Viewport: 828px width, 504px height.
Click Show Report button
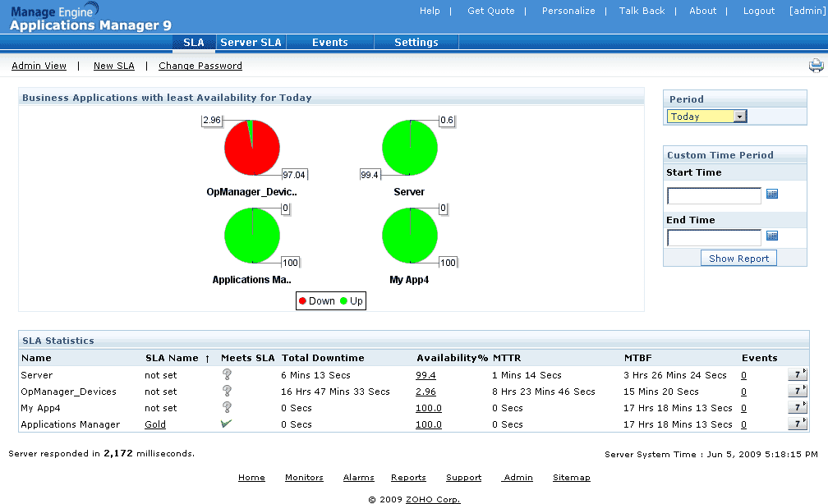tap(738, 258)
